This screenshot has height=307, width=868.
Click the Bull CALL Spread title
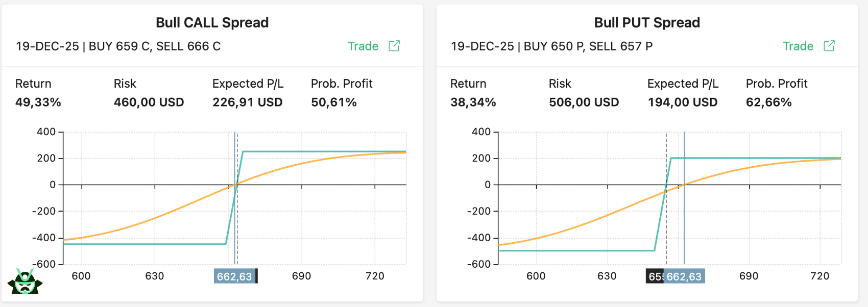[212, 22]
